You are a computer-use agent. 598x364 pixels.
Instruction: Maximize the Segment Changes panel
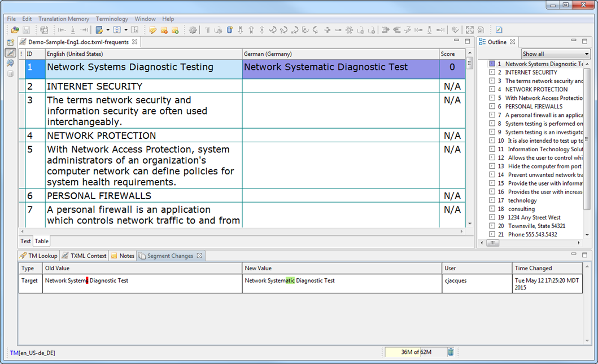584,255
